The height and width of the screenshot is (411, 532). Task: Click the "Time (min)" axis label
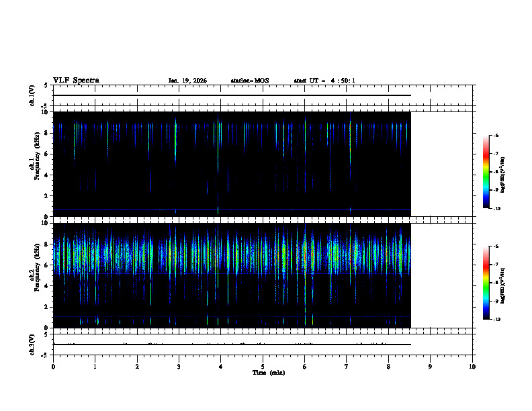point(269,373)
